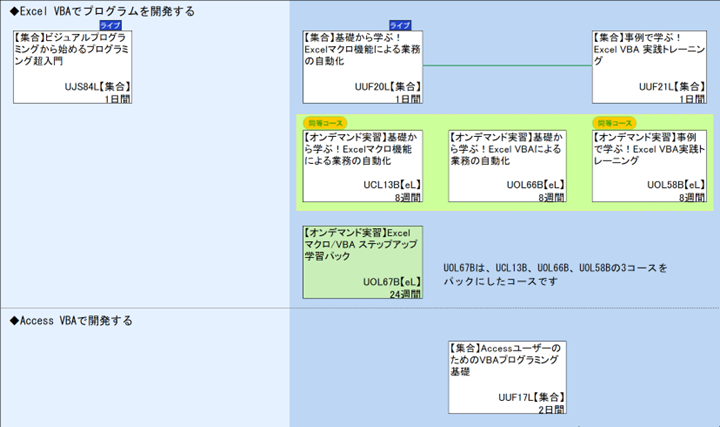Open the UUF17L Access VBA programming basics course
Screen dimensions: 720x427
pyautogui.click(x=507, y=377)
